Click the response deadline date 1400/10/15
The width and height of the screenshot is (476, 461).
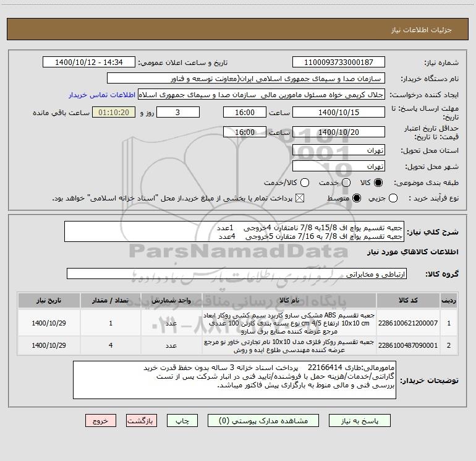[339, 113]
